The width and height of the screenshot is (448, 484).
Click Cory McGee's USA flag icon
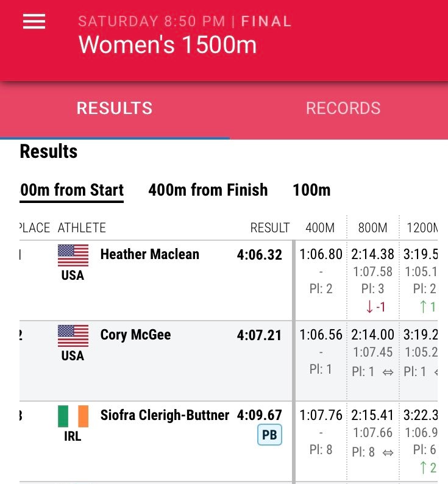(73, 336)
